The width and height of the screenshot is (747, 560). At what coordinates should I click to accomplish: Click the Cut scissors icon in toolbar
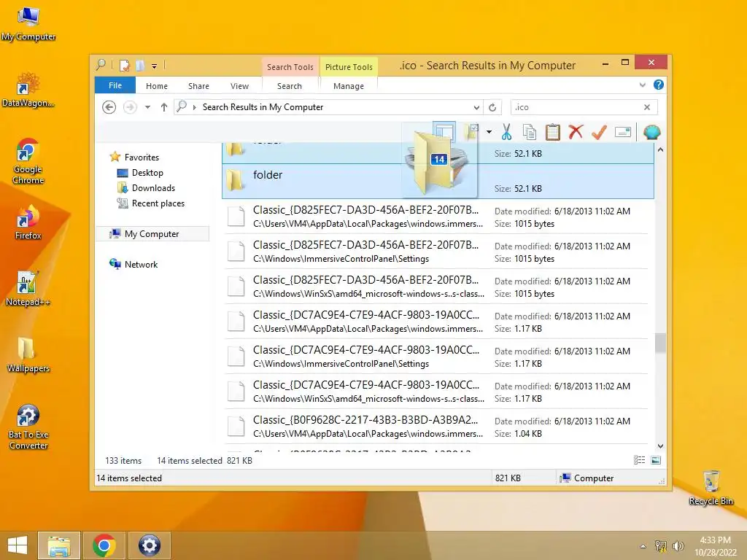coord(506,132)
